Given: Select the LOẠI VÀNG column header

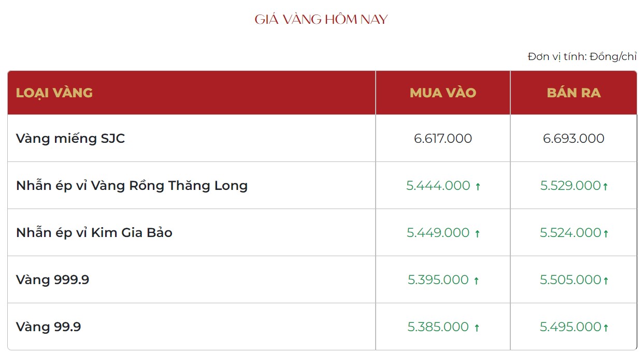Looking at the screenshot, I should 54,93.
